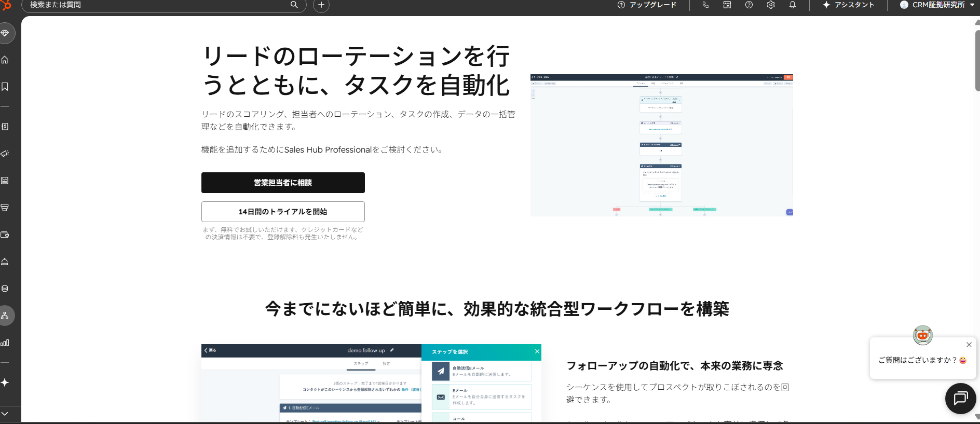The width and height of the screenshot is (980, 424).
Task: Expand the CRM証拠研究所 account dropdown
Action: 937,5
